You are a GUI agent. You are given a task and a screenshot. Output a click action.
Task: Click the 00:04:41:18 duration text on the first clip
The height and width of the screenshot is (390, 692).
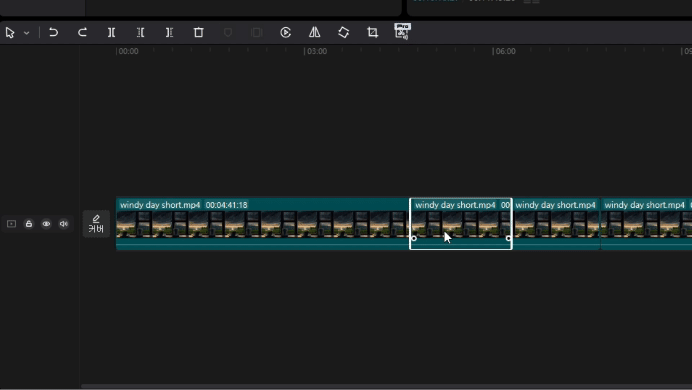226,205
